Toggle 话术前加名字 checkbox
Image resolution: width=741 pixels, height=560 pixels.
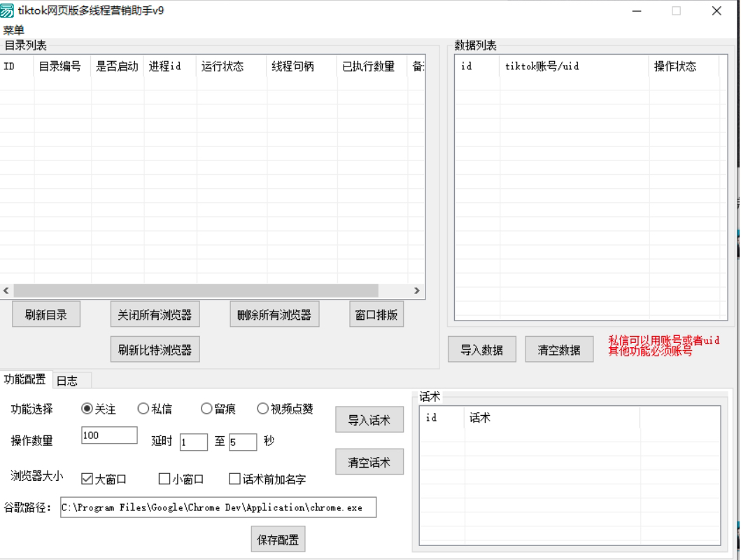(235, 479)
